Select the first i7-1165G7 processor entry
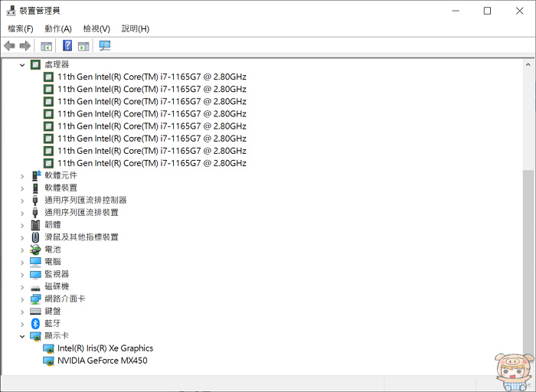 [152, 77]
